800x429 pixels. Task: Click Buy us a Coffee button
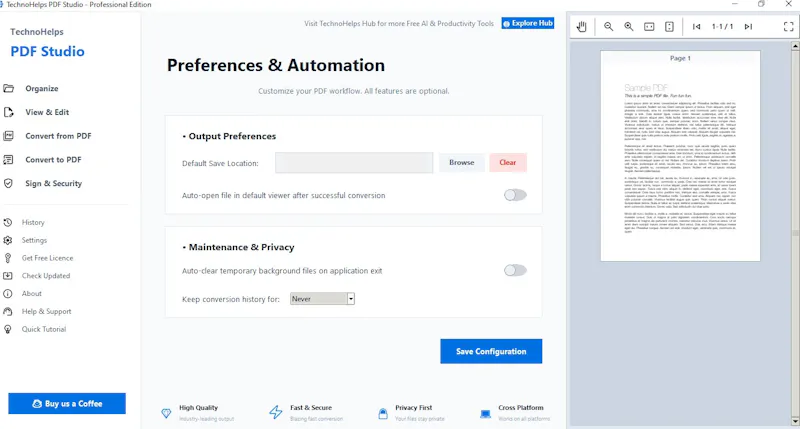pos(67,403)
